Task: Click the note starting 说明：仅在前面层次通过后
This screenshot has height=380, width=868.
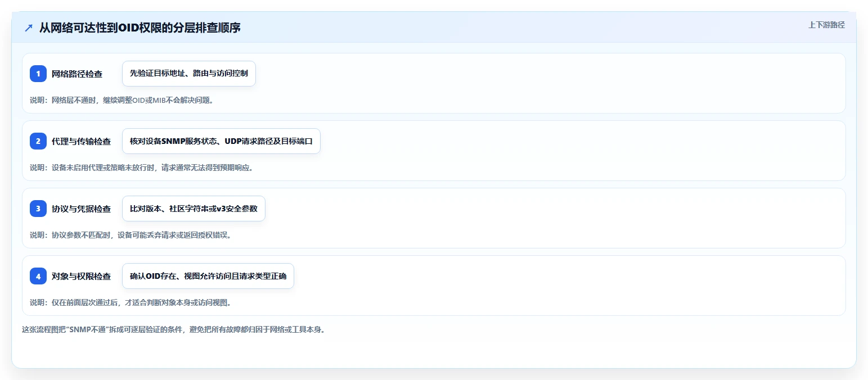Action: click(131, 302)
